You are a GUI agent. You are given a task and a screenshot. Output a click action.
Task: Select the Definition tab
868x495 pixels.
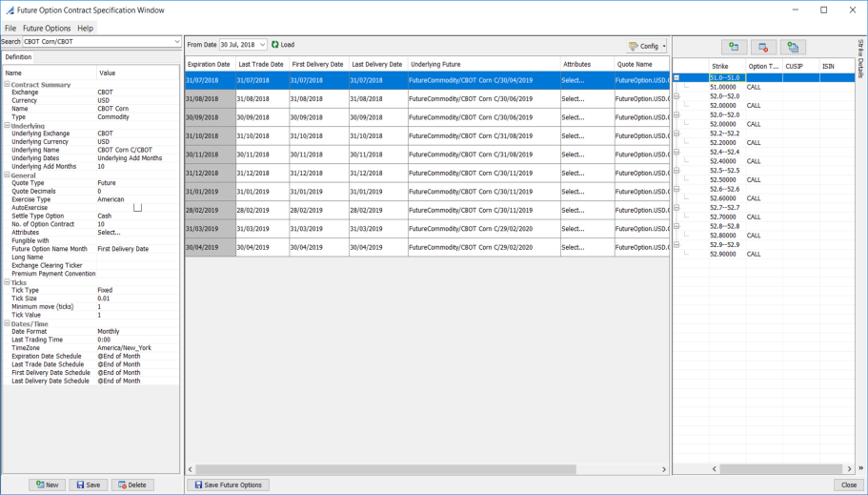point(18,57)
